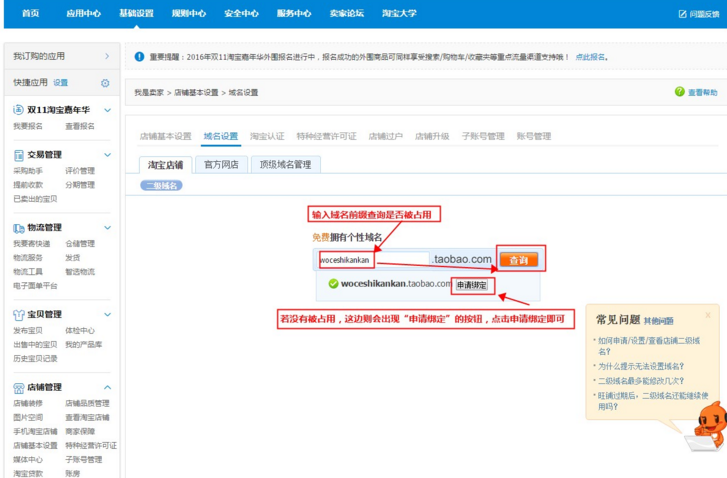Screen dimensions: 727x478
Task: Open 服务中心 in top navigation
Action: [294, 13]
